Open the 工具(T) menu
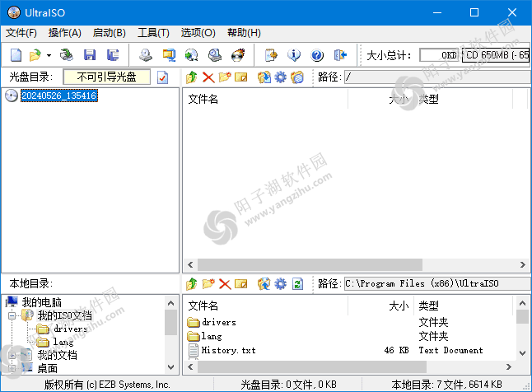 point(153,33)
